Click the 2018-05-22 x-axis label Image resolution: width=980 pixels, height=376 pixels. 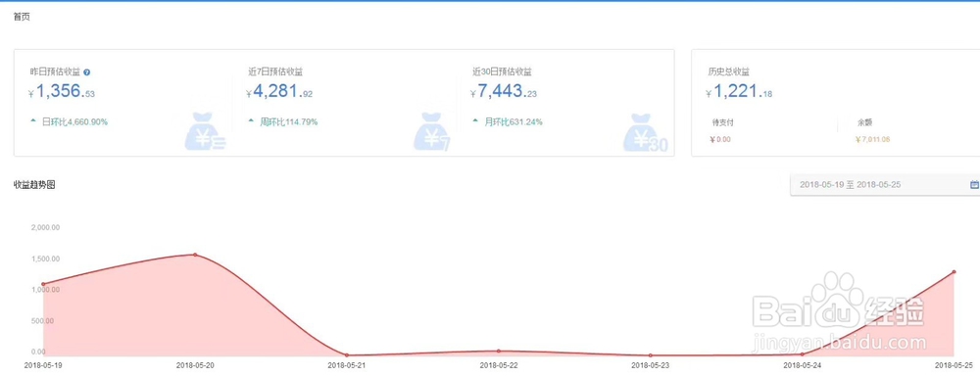pos(499,365)
